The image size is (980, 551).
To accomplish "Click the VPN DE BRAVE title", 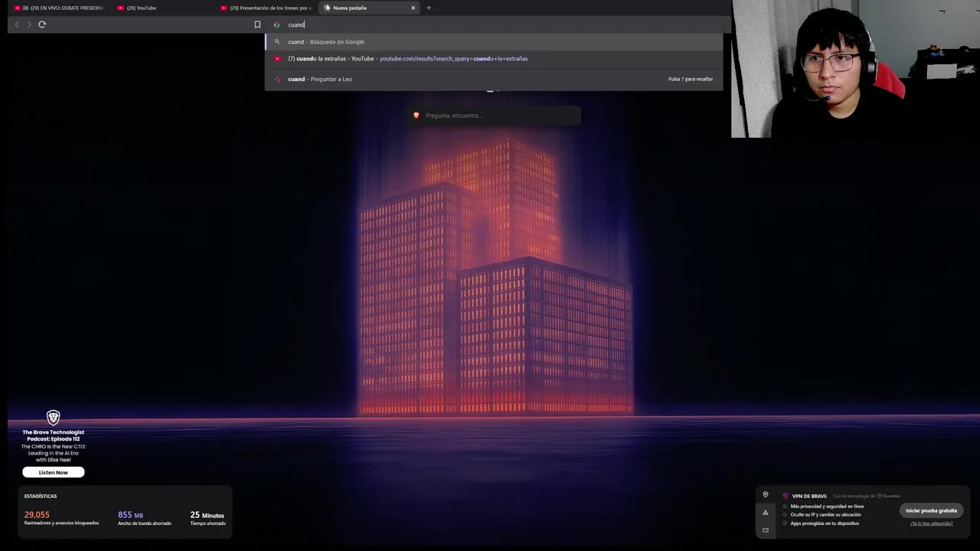I will (809, 496).
